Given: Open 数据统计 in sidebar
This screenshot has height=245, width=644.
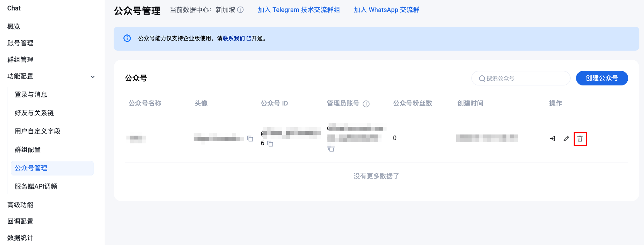Looking at the screenshot, I should coord(20,238).
